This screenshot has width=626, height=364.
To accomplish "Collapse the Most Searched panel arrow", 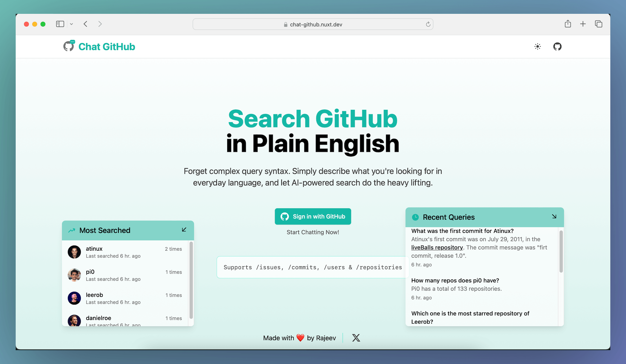I will (x=184, y=230).
